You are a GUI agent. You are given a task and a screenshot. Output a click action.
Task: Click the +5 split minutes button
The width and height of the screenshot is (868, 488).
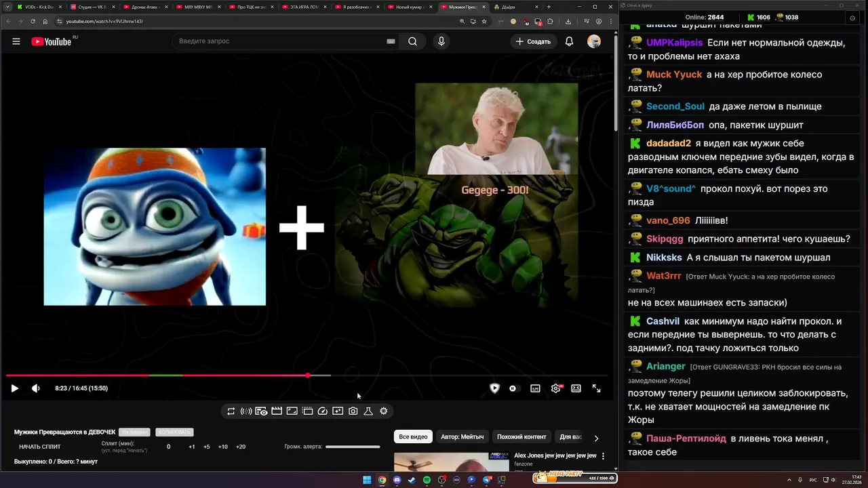pyautogui.click(x=207, y=447)
